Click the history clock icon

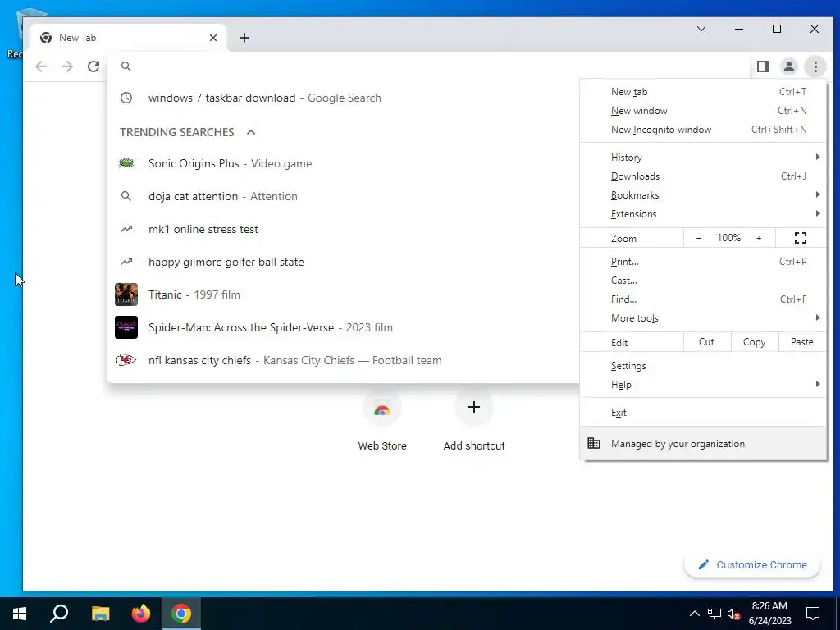[x=126, y=98]
